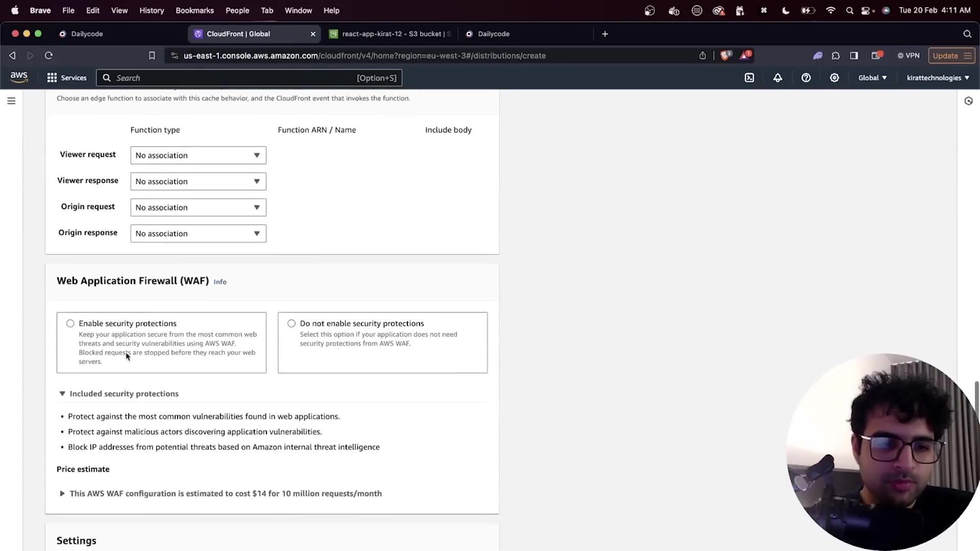The width and height of the screenshot is (980, 551).
Task: Open the Viewer response function type dropdown
Action: point(198,181)
